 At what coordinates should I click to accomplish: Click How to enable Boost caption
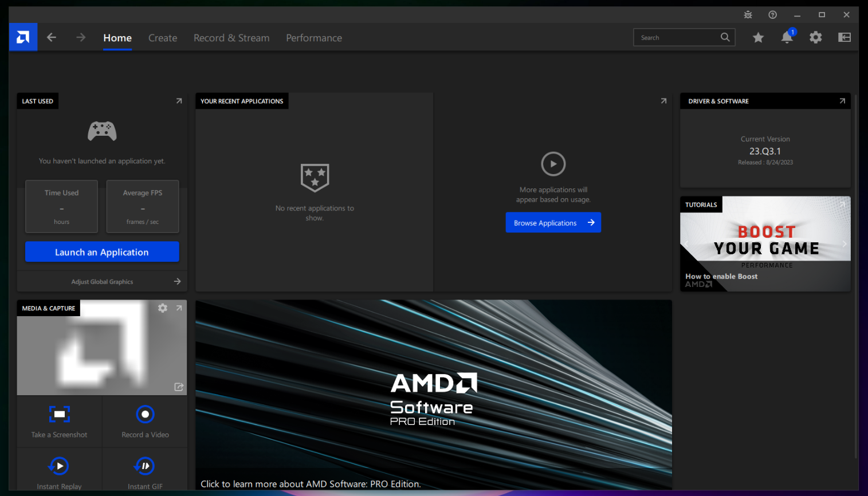(x=721, y=276)
